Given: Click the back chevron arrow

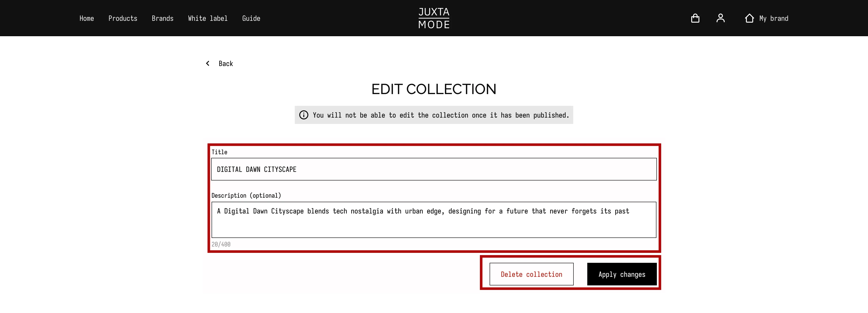Looking at the screenshot, I should [208, 63].
